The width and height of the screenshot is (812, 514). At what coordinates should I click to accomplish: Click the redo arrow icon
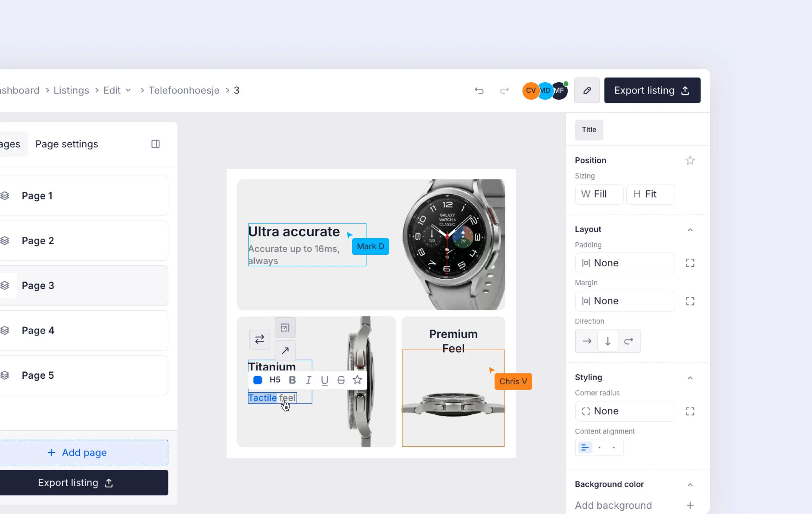504,91
